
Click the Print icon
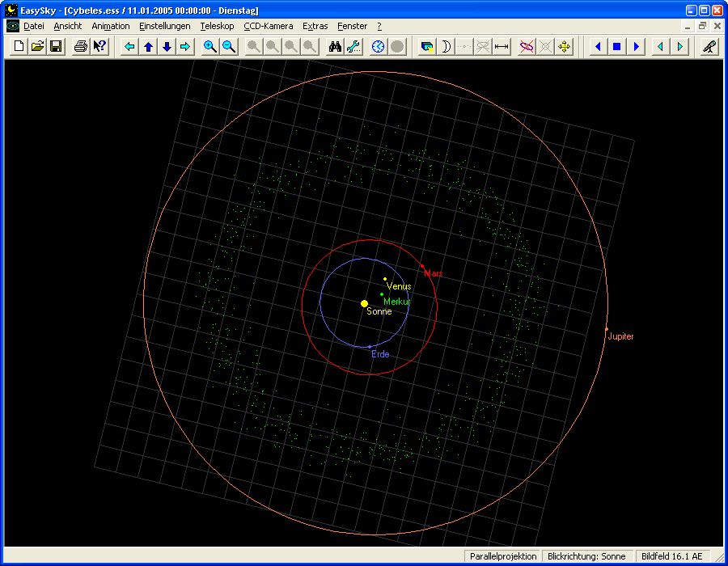[81, 47]
